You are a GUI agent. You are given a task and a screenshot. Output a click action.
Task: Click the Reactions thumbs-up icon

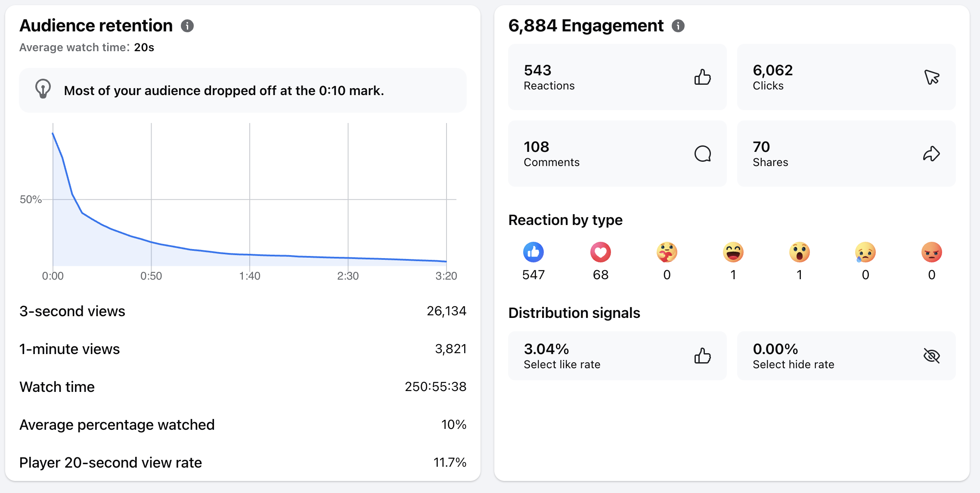(703, 77)
